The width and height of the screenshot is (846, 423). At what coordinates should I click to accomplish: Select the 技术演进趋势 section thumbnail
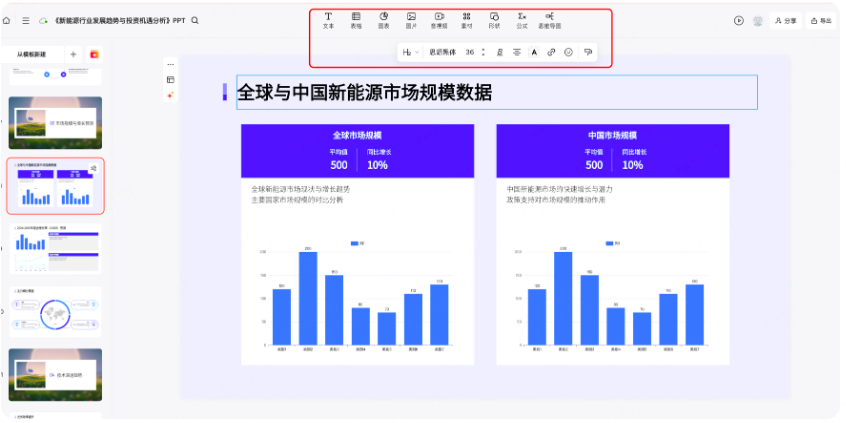point(55,374)
